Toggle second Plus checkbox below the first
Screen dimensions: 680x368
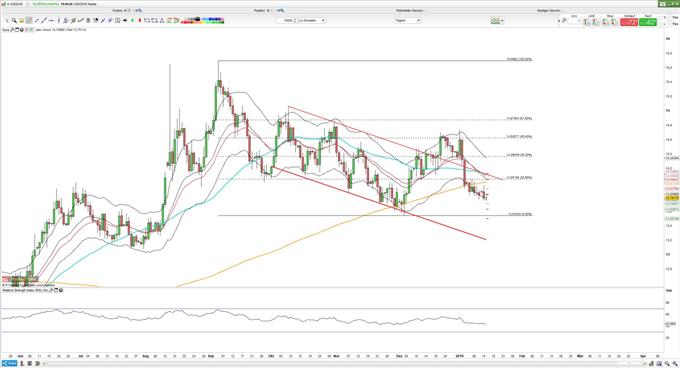(670, 23)
